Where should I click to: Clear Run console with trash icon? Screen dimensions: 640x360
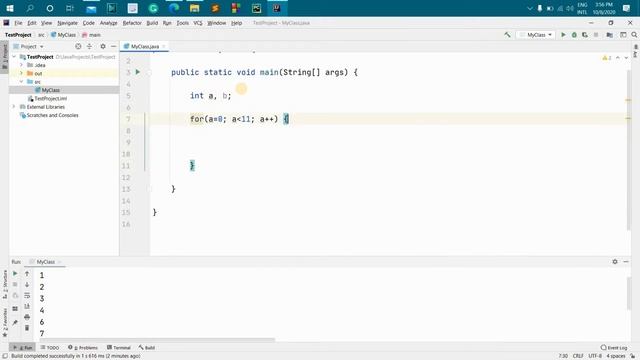tap(27, 328)
